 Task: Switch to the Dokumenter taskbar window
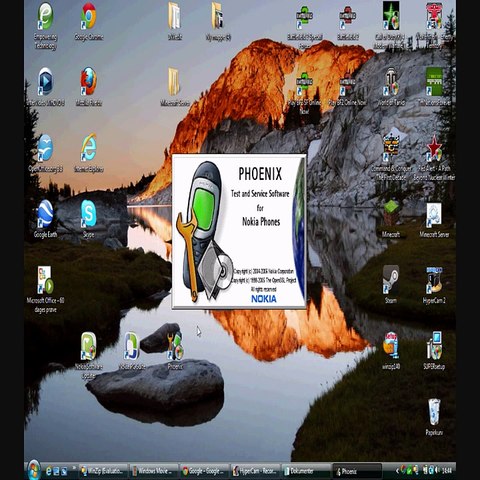tap(306, 471)
